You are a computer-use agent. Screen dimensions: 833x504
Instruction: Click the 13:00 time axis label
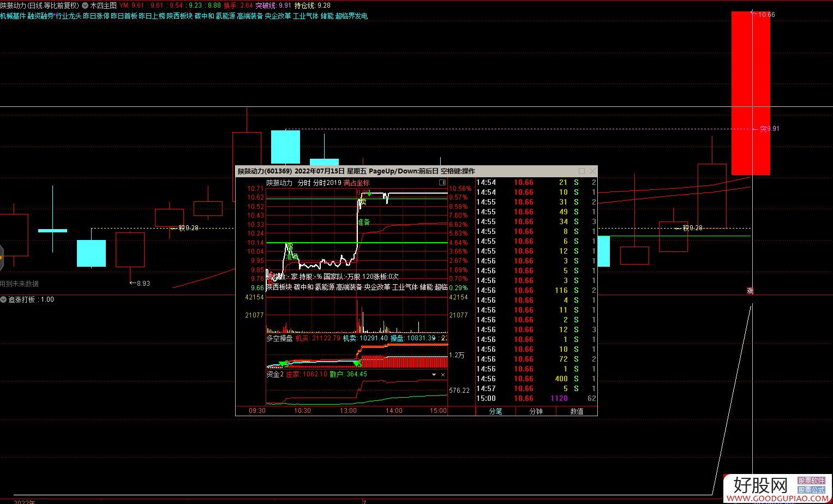(x=348, y=411)
